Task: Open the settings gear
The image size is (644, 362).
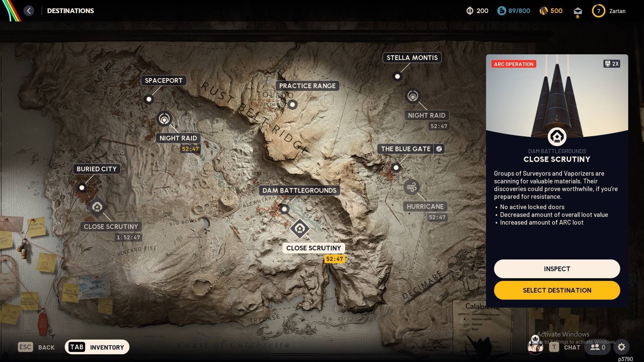Action: pos(622,347)
